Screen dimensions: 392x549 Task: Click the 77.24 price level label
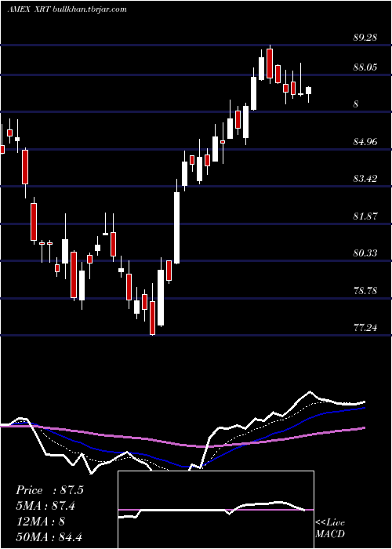(x=365, y=328)
